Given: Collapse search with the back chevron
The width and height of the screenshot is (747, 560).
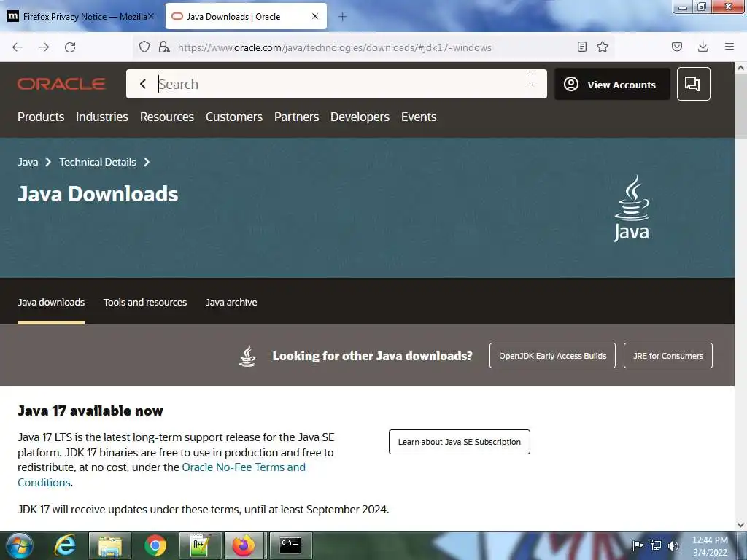Looking at the screenshot, I should (x=143, y=84).
